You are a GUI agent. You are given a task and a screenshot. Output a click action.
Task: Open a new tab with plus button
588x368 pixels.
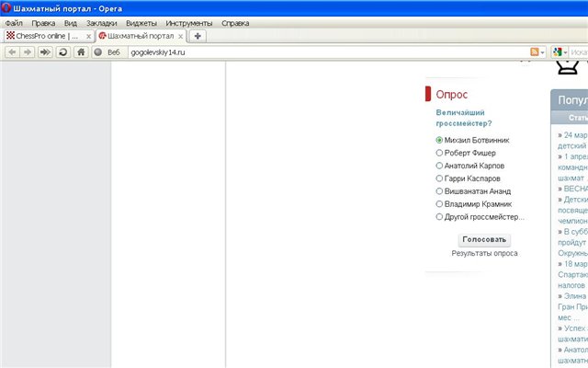[x=198, y=36]
